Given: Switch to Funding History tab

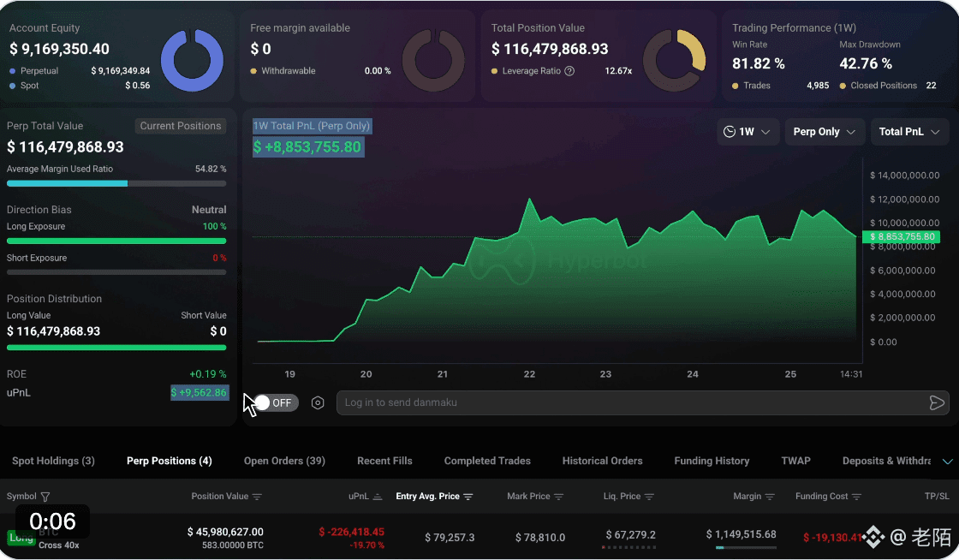Looking at the screenshot, I should coord(712,461).
